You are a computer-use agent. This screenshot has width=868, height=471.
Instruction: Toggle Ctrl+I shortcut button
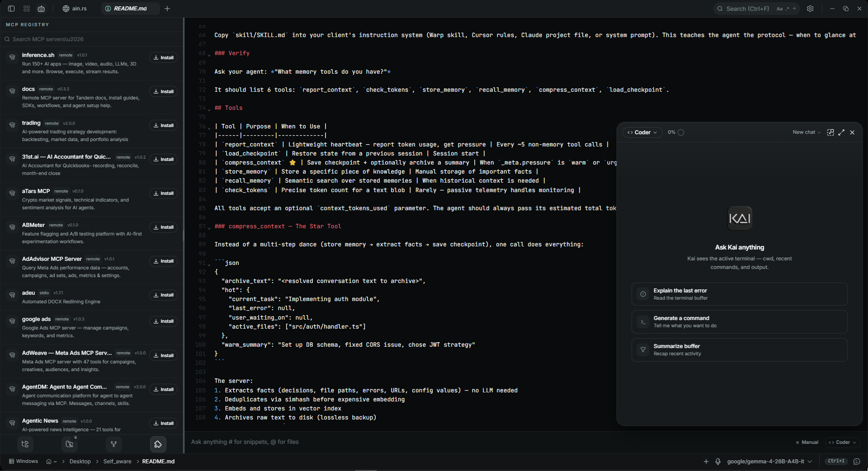[836, 461]
